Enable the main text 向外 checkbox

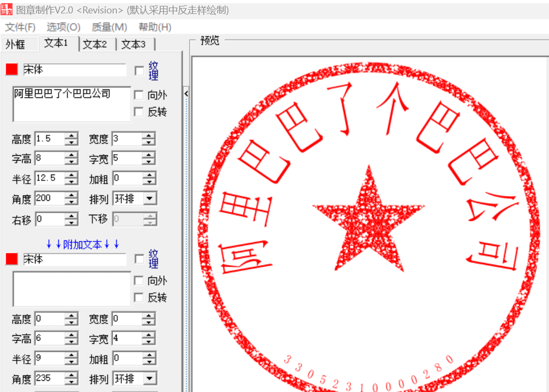[x=139, y=95]
